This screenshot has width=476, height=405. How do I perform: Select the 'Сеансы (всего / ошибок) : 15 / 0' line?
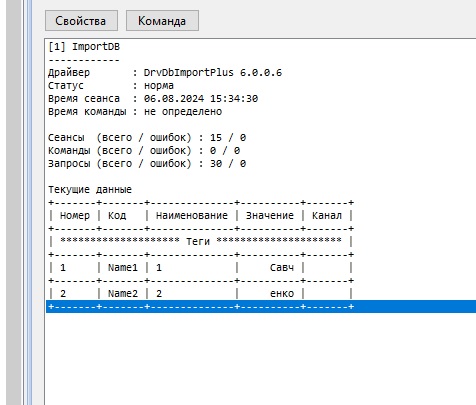147,137
